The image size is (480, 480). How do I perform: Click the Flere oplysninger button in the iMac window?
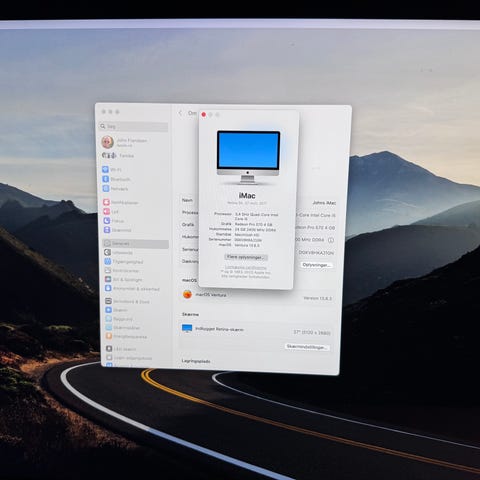coord(246,257)
